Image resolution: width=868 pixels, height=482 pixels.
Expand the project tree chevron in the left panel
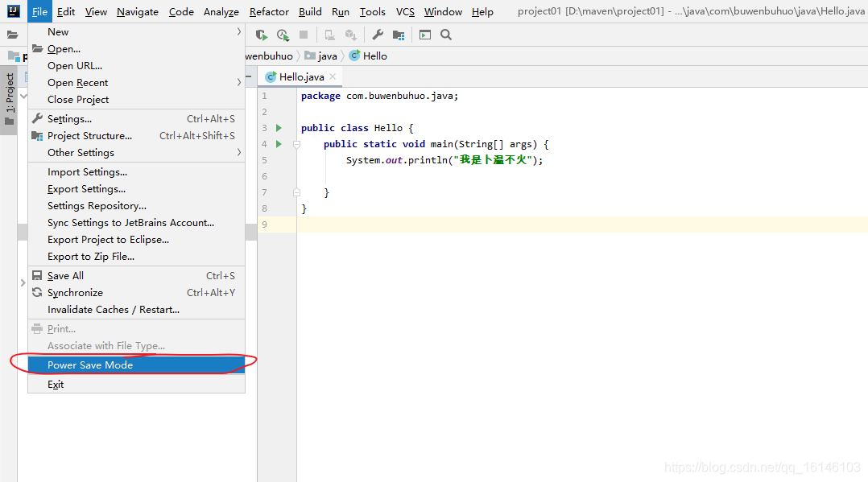(x=23, y=282)
